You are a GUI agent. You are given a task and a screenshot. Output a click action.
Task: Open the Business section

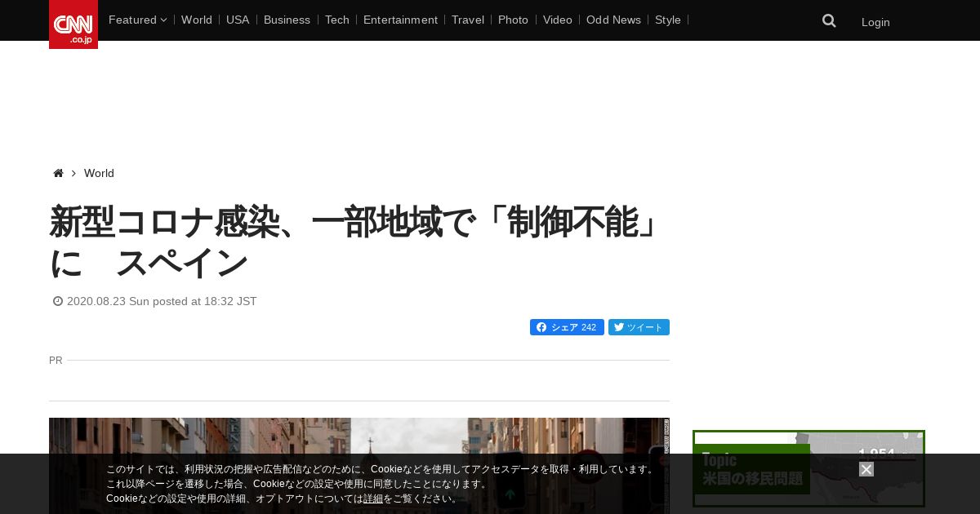[287, 20]
